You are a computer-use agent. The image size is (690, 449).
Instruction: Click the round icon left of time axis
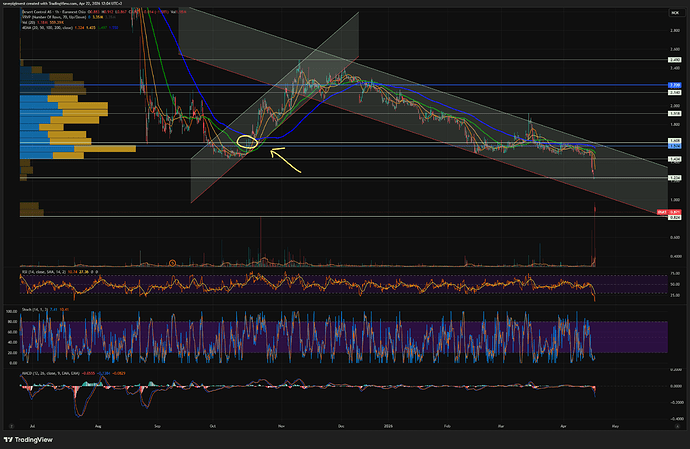pyautogui.click(x=11, y=426)
